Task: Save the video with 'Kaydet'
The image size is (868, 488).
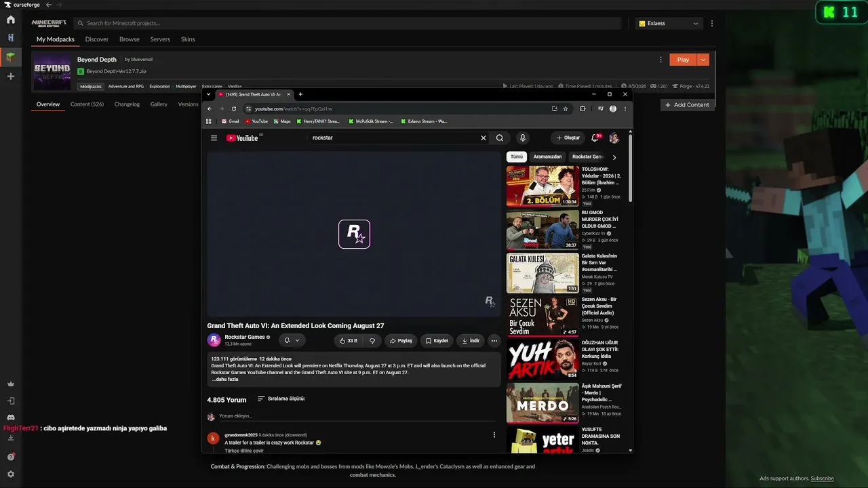Action: [437, 340]
